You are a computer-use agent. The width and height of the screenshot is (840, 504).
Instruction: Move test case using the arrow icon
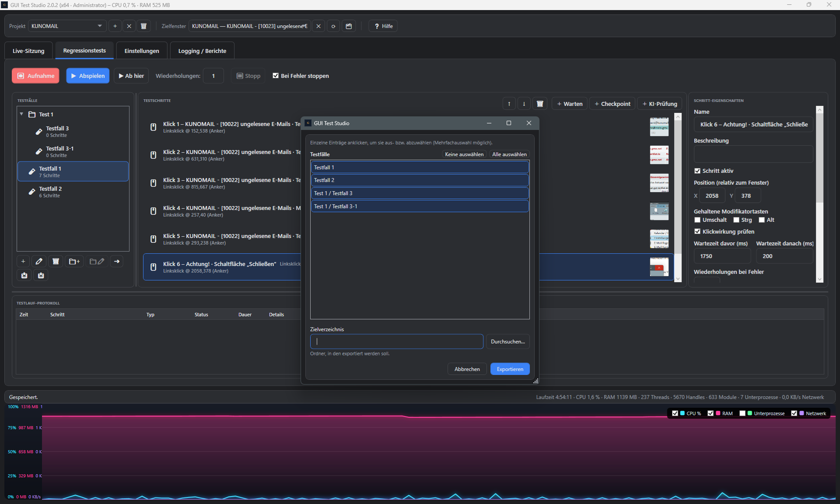(117, 262)
